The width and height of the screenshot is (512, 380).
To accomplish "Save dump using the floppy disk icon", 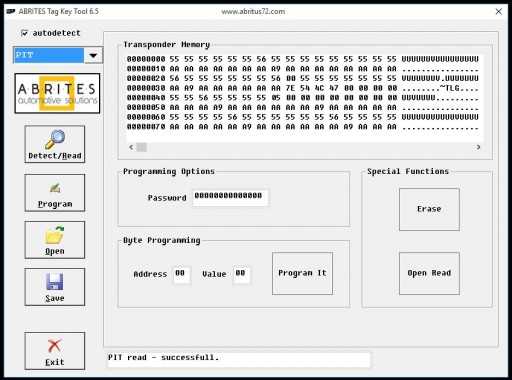I will pos(55,287).
